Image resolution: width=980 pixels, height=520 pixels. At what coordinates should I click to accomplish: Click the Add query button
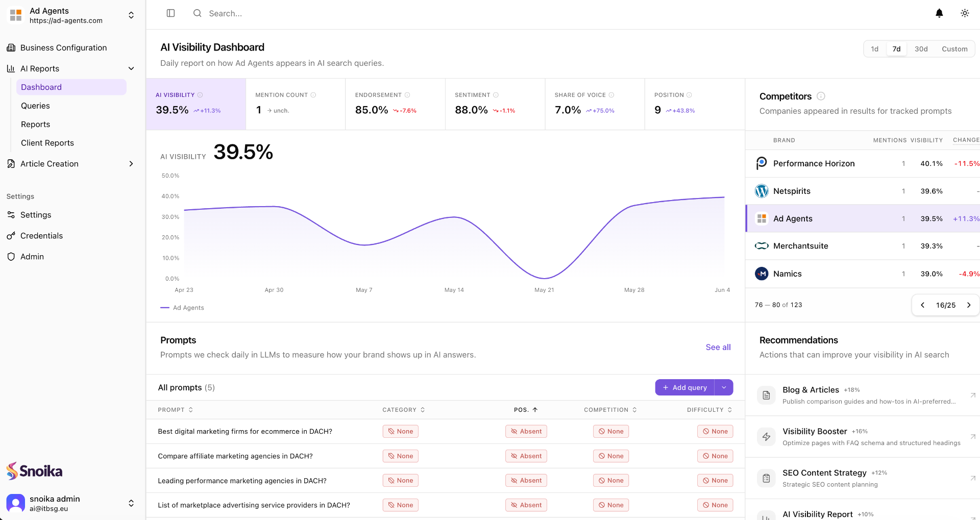684,387
